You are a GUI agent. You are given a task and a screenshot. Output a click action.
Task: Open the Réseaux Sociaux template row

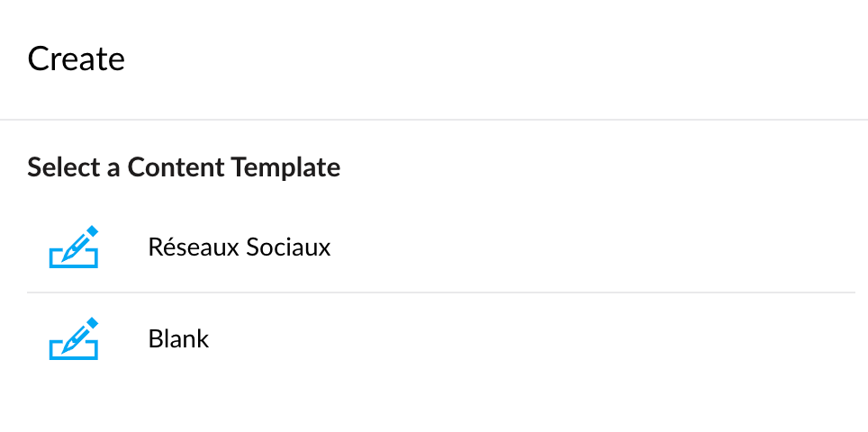440,247
